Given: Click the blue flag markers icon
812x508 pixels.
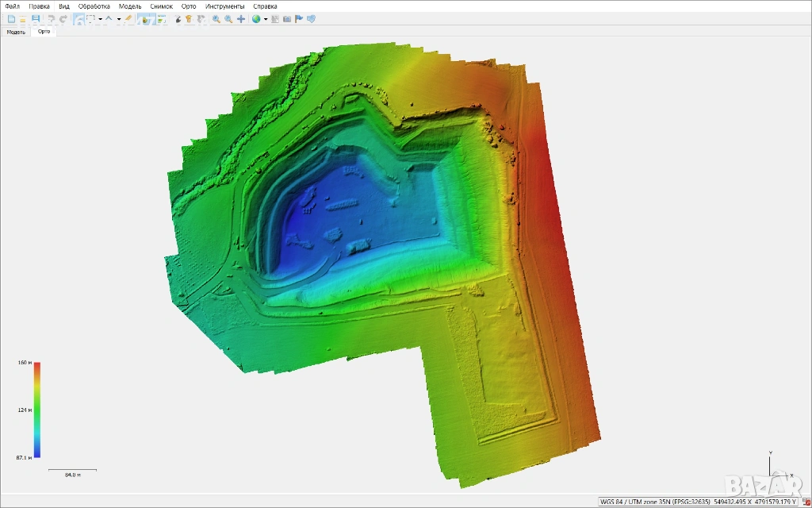Looking at the screenshot, I should (299, 19).
